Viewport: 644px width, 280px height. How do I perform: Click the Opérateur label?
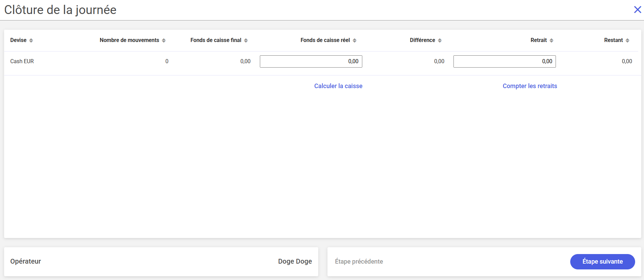pos(26,262)
